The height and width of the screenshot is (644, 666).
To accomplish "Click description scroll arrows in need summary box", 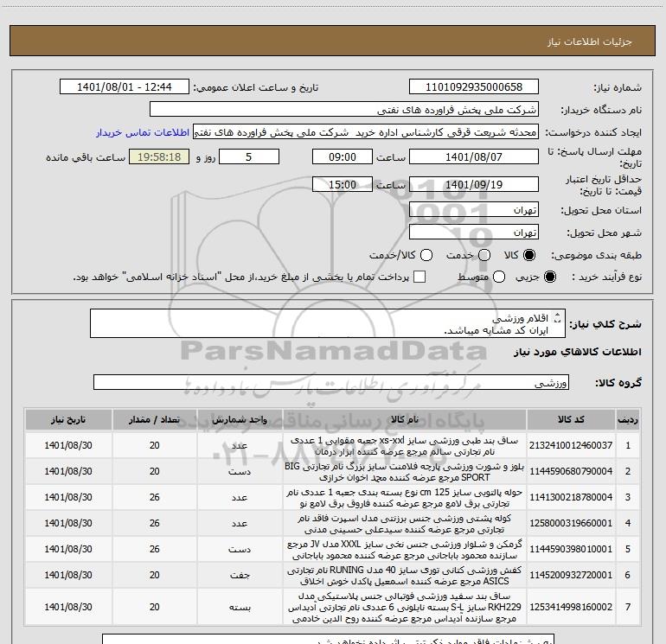I will point(558,318).
